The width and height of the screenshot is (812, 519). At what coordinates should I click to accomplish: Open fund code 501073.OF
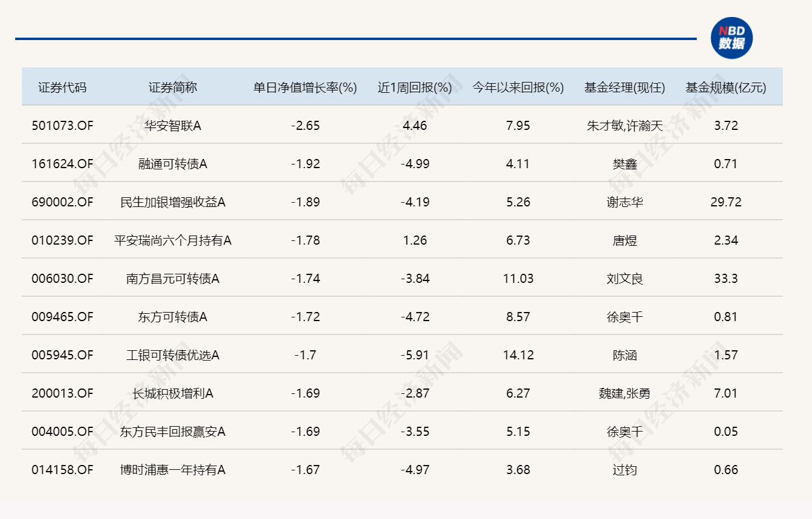(x=63, y=126)
